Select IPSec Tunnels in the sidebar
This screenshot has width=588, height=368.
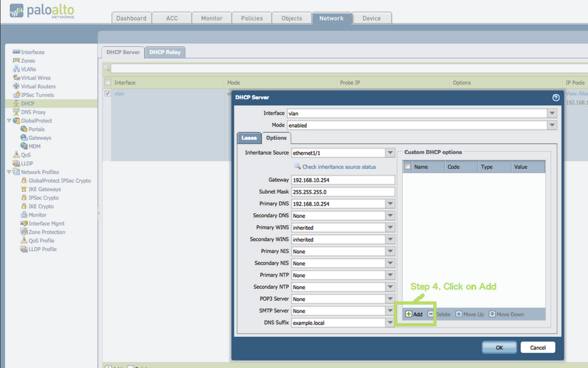click(37, 95)
